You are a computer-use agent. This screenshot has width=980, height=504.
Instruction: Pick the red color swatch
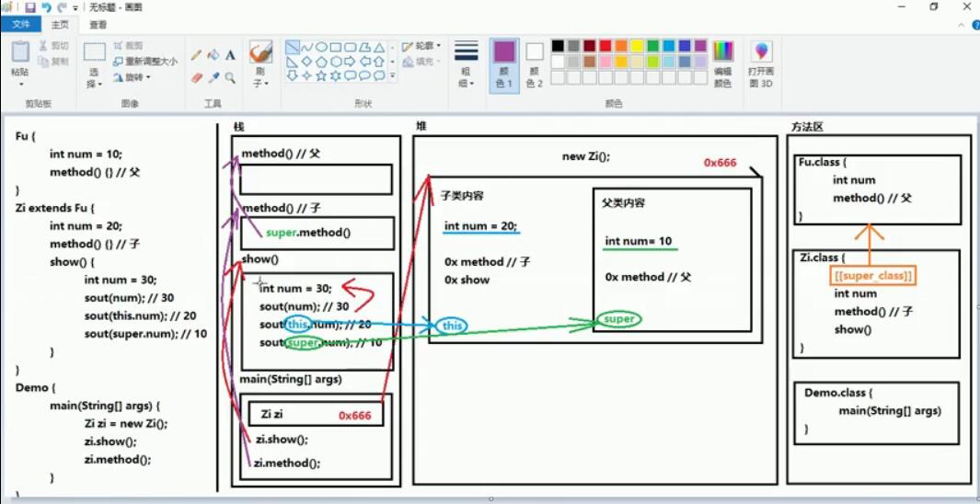(605, 46)
